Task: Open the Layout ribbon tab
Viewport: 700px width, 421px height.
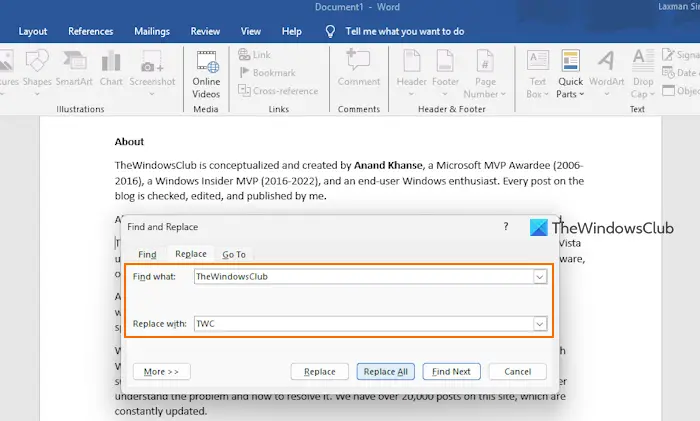Action: [33, 31]
